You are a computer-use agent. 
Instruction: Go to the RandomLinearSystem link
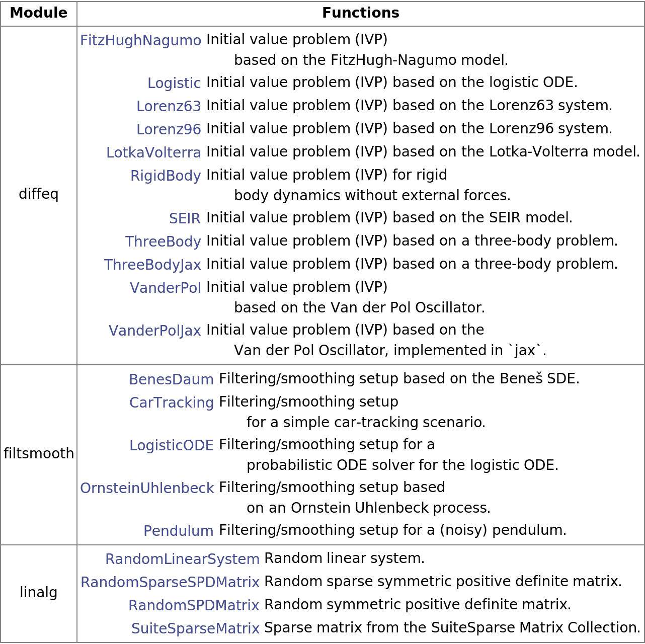[182, 559]
